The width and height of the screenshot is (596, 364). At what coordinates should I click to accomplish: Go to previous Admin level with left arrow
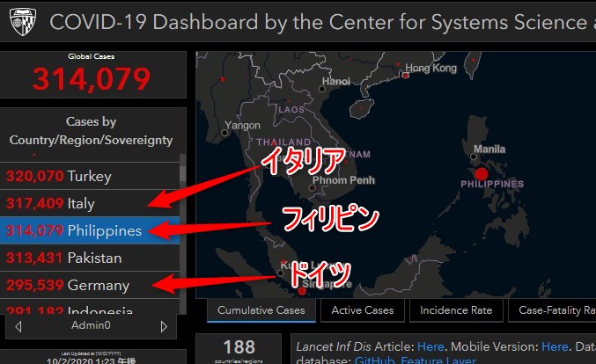point(18,326)
